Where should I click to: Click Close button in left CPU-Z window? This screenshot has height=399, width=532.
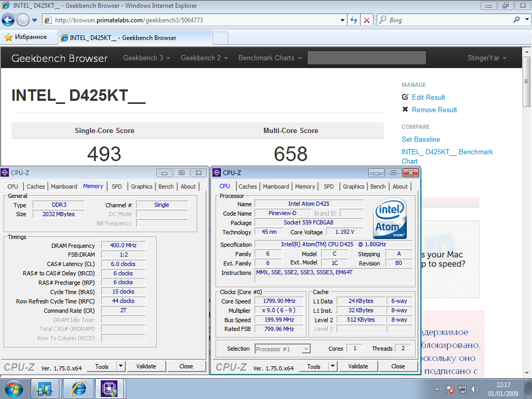pyautogui.click(x=187, y=366)
